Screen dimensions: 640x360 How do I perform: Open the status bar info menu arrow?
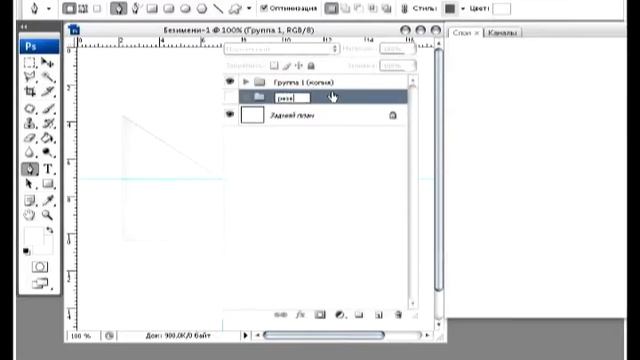coord(245,336)
